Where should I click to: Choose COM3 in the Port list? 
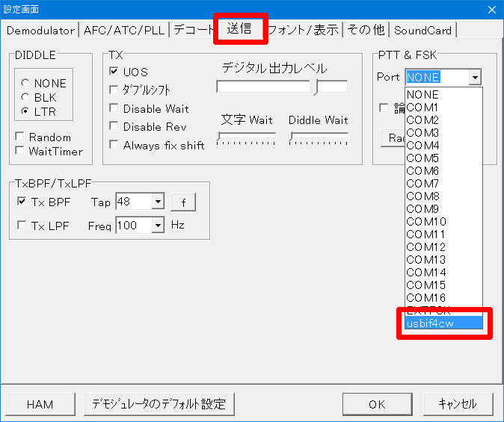(443, 133)
